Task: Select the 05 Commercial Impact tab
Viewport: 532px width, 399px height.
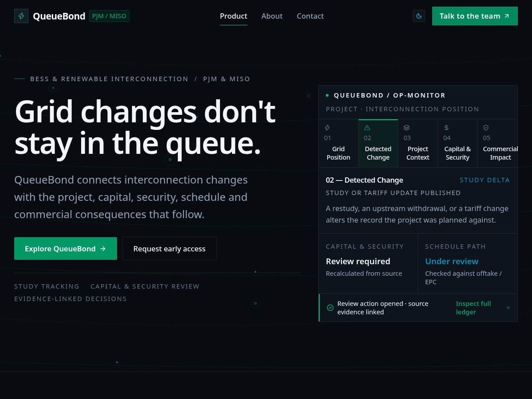Action: (x=497, y=143)
